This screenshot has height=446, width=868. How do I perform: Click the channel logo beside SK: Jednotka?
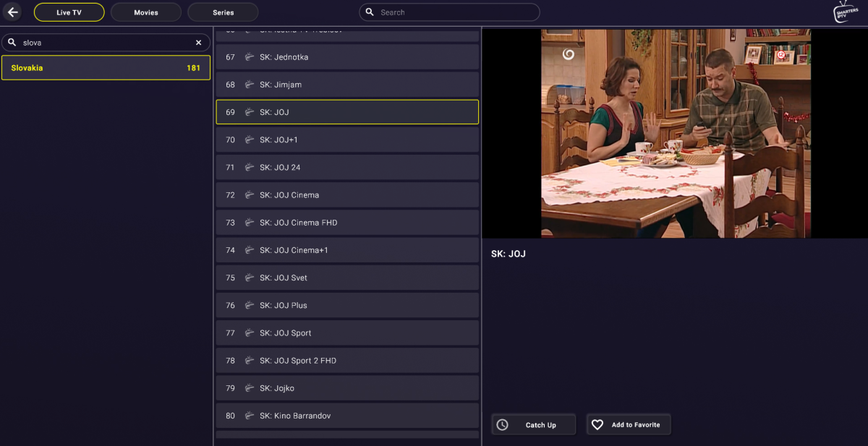(x=250, y=57)
